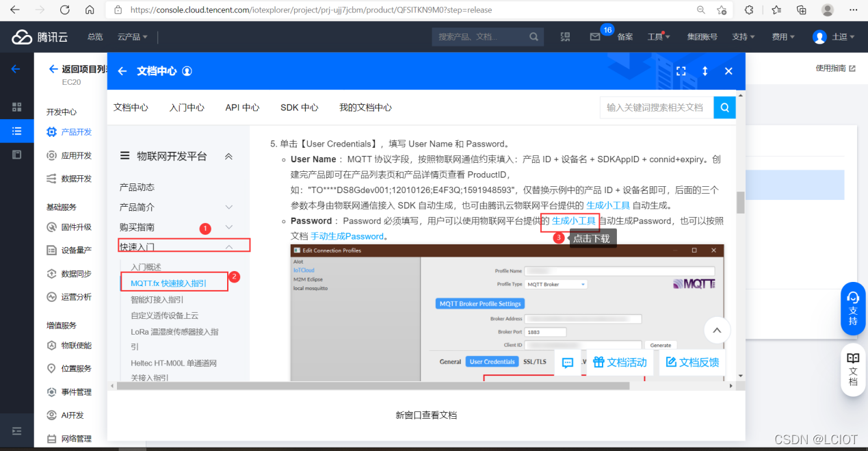Click 生成小工具 link in Password line
This screenshot has width=868, height=451.
coord(574,221)
